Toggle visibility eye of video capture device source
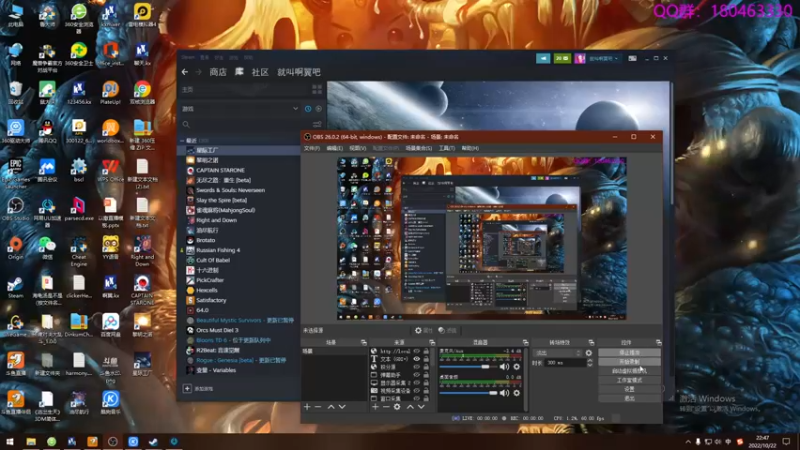Screen dimensions: 800x450 click(x=416, y=391)
